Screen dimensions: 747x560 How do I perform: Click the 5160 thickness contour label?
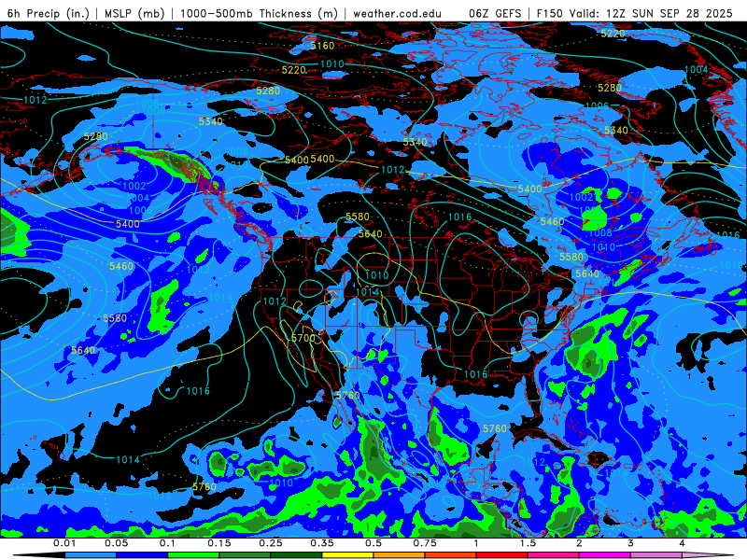point(322,46)
